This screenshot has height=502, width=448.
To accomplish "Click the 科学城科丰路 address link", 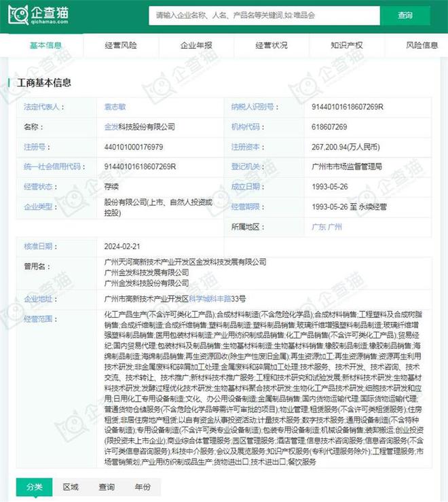I will click(x=210, y=299).
